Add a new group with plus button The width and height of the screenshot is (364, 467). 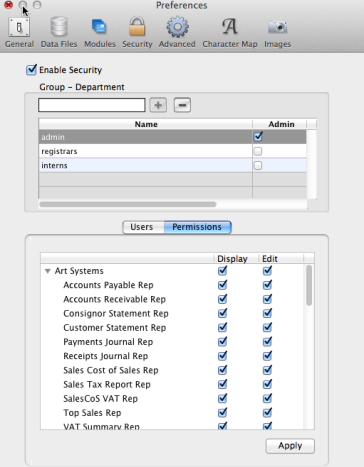click(158, 105)
